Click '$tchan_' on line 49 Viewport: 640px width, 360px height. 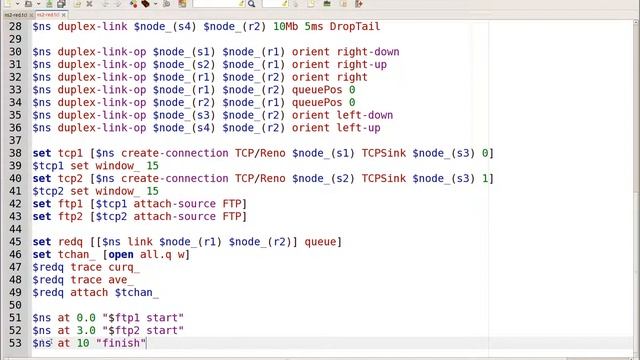[x=137, y=293]
